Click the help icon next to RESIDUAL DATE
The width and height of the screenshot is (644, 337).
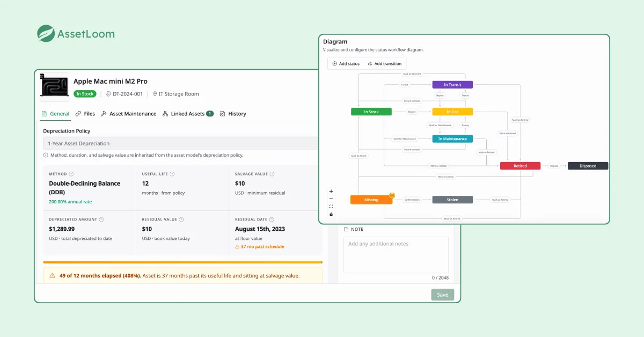pyautogui.click(x=272, y=219)
